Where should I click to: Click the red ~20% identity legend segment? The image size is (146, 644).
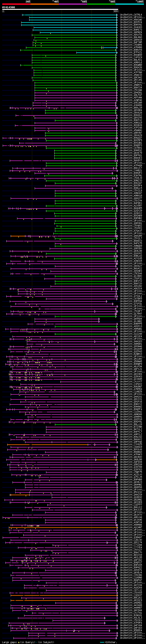pos(16,4)
